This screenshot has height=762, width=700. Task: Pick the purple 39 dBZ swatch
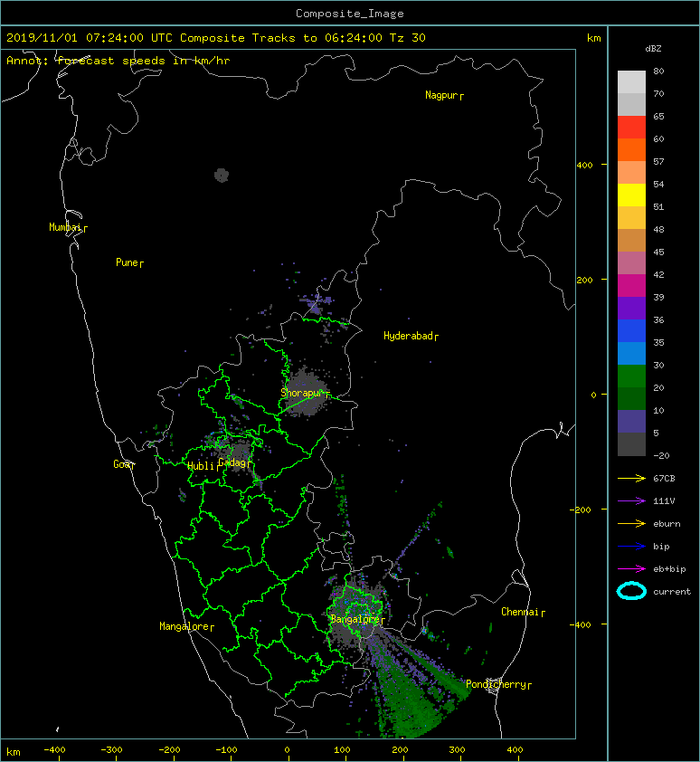click(631, 308)
